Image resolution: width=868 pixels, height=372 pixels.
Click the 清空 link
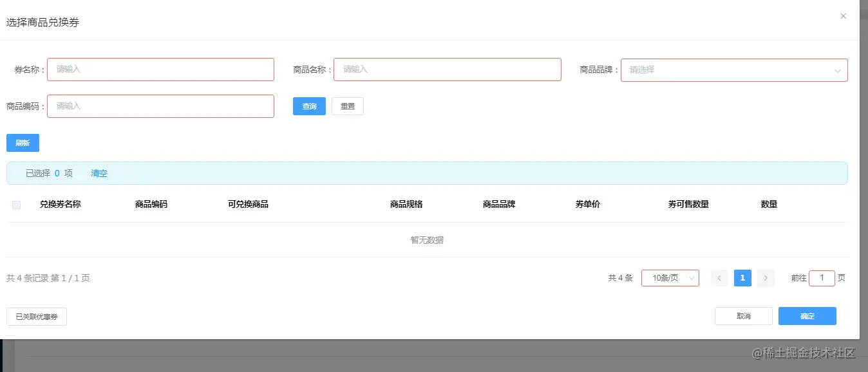tap(99, 173)
